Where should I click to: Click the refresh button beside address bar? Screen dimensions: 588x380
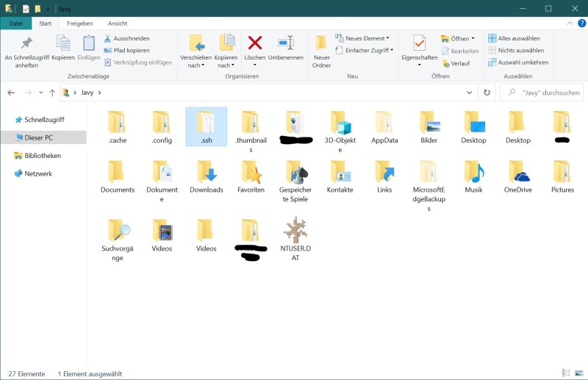pyautogui.click(x=487, y=93)
